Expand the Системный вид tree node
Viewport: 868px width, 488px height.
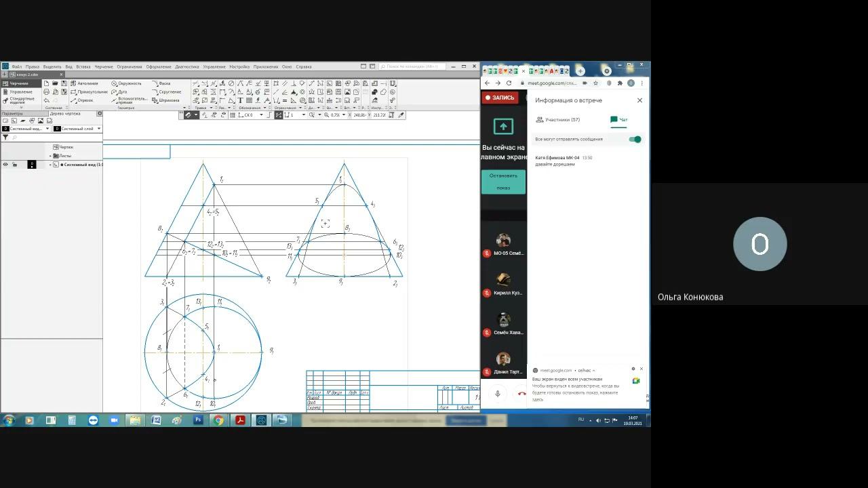(50, 165)
